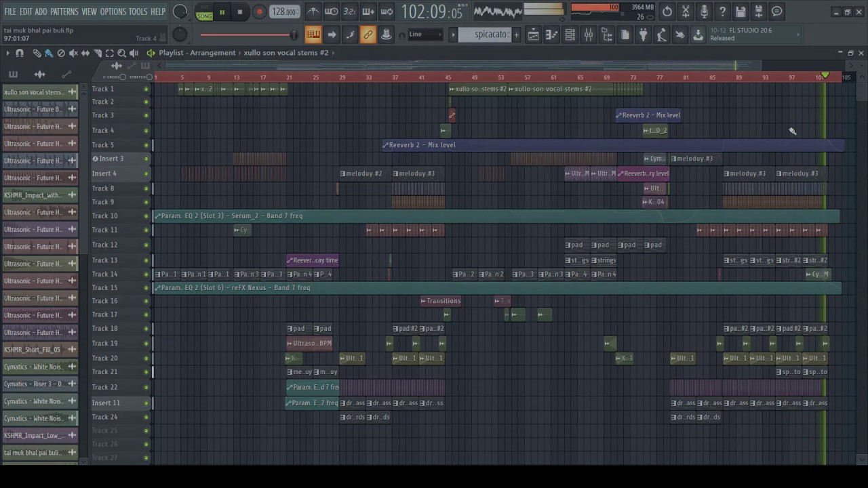Toggle the metronome icon
Image resolution: width=868 pixels, height=488 pixels.
coord(313,12)
